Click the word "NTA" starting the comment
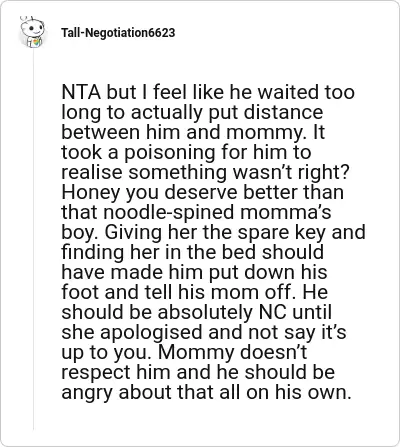This screenshot has height=447, width=400. tap(81, 92)
